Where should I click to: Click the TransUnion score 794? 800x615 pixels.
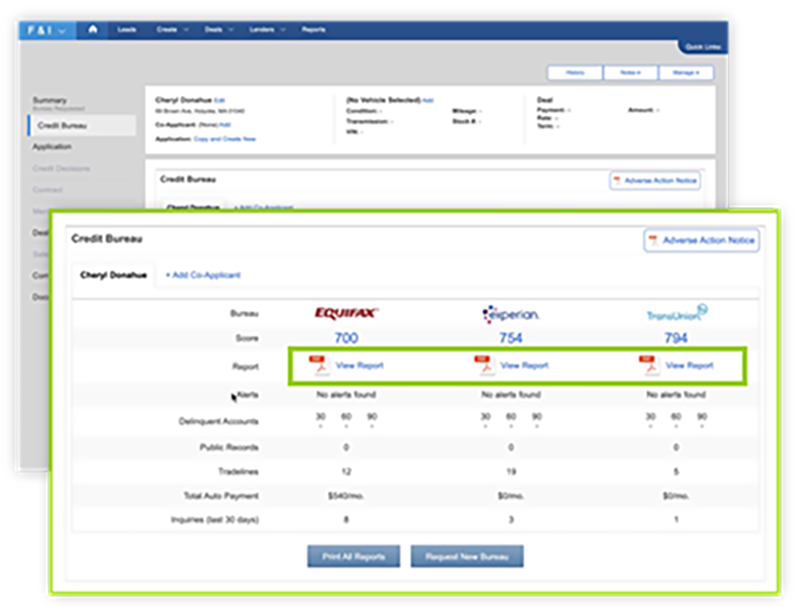(x=676, y=338)
